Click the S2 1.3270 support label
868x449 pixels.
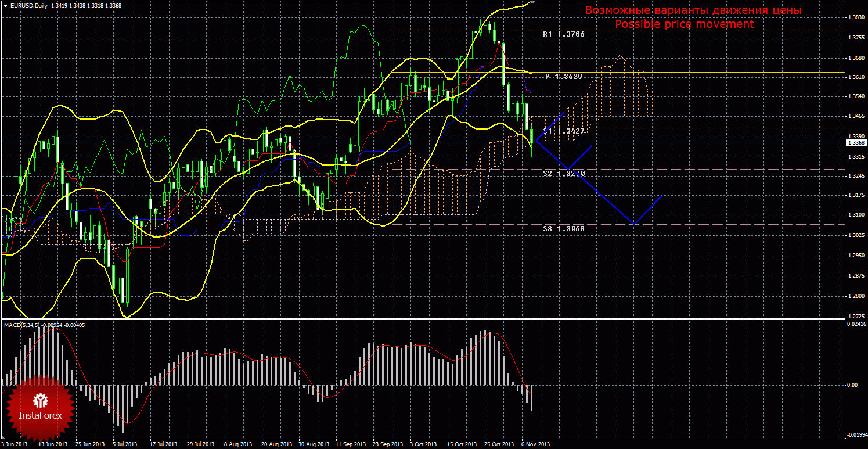coord(563,173)
